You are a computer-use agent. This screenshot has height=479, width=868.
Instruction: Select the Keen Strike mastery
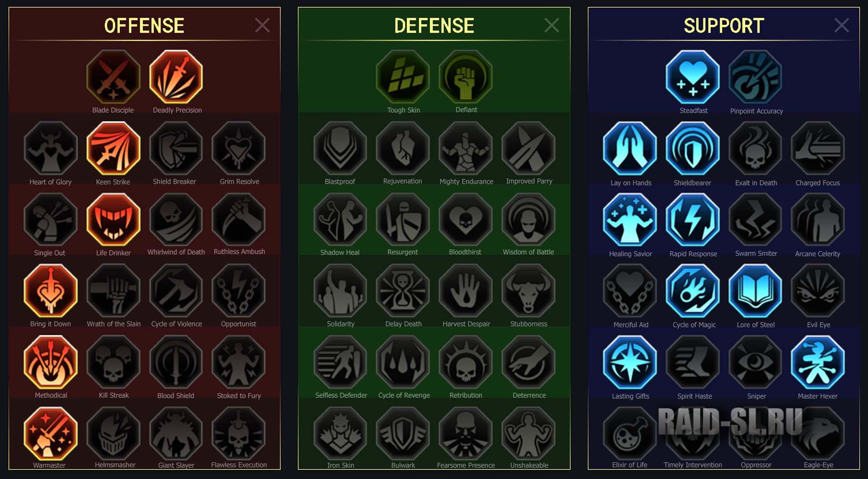[x=113, y=148]
